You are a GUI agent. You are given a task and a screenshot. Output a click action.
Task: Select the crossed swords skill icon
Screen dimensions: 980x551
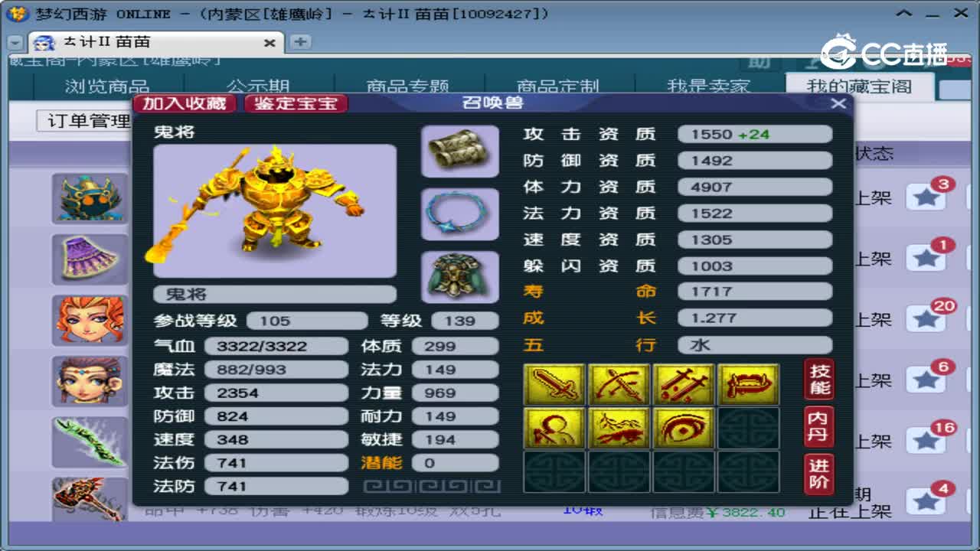coord(684,384)
